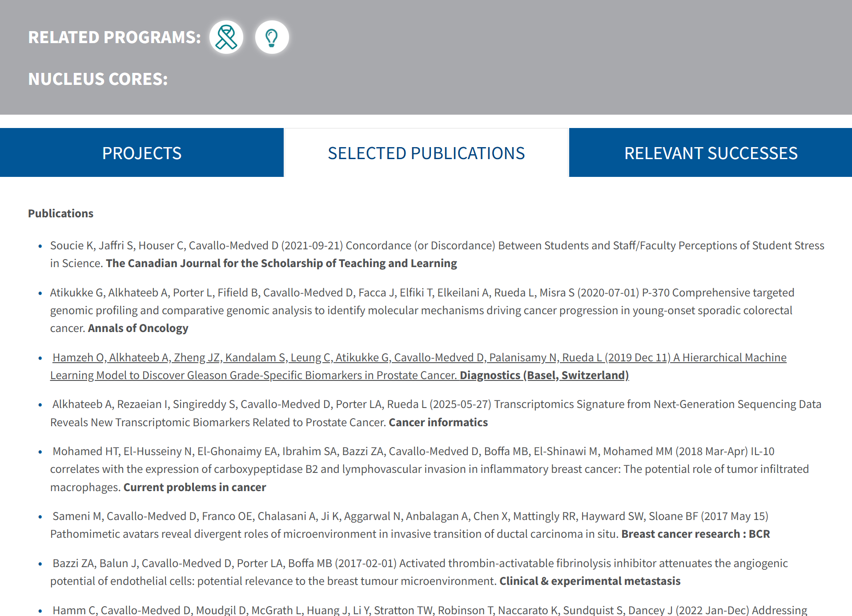Click the Canadian Journal for Scholarship journal name
The height and width of the screenshot is (616, 852).
[x=281, y=264]
